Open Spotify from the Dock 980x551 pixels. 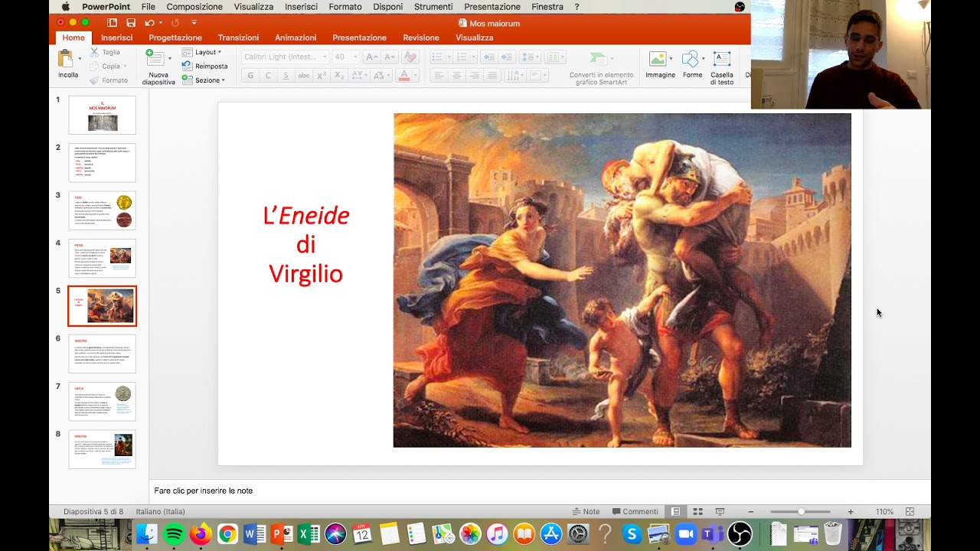[x=174, y=533]
